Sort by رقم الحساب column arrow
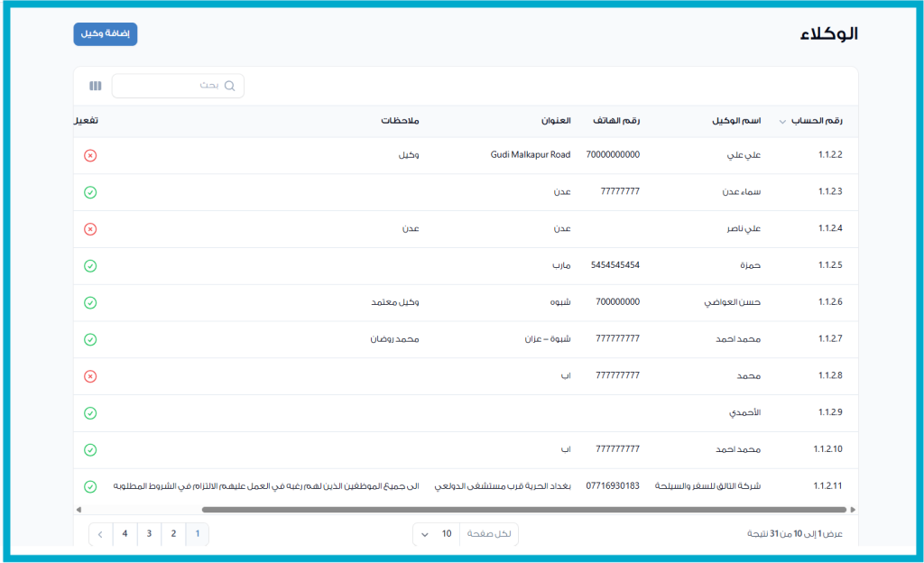 [x=782, y=122]
